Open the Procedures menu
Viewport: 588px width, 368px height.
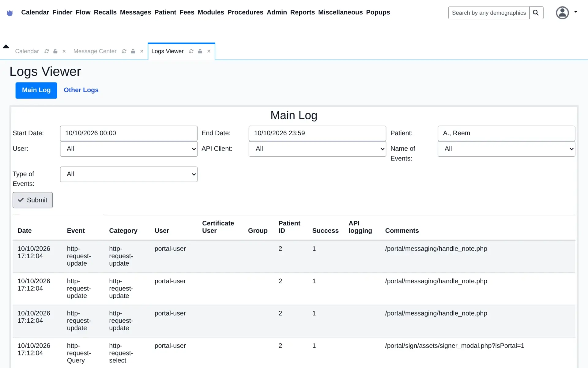[x=245, y=12]
